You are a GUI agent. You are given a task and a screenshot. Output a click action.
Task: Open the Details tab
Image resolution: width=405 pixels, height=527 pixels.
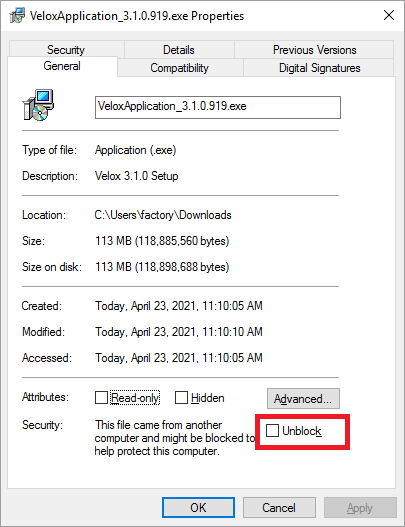[179, 50]
